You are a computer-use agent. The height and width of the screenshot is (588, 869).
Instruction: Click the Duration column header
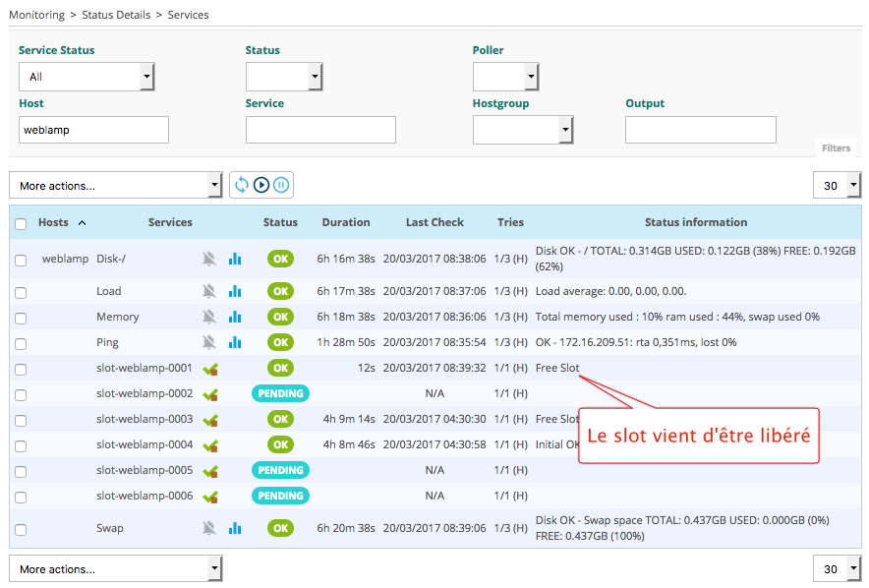point(346,222)
